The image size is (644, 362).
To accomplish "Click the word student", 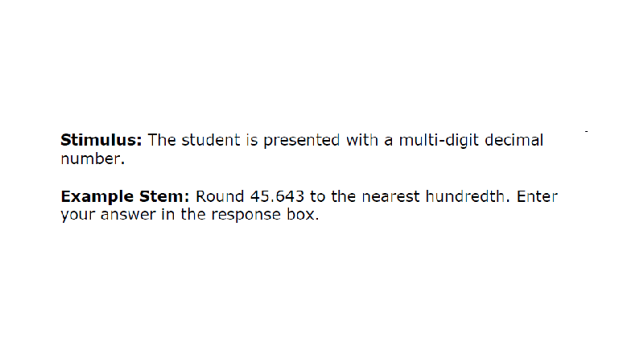I will click(x=211, y=140).
